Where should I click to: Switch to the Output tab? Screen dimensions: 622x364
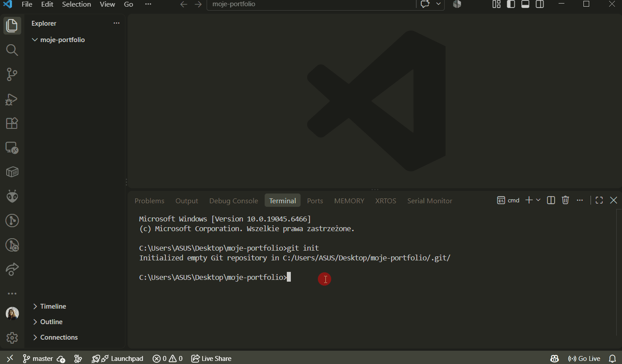187,201
